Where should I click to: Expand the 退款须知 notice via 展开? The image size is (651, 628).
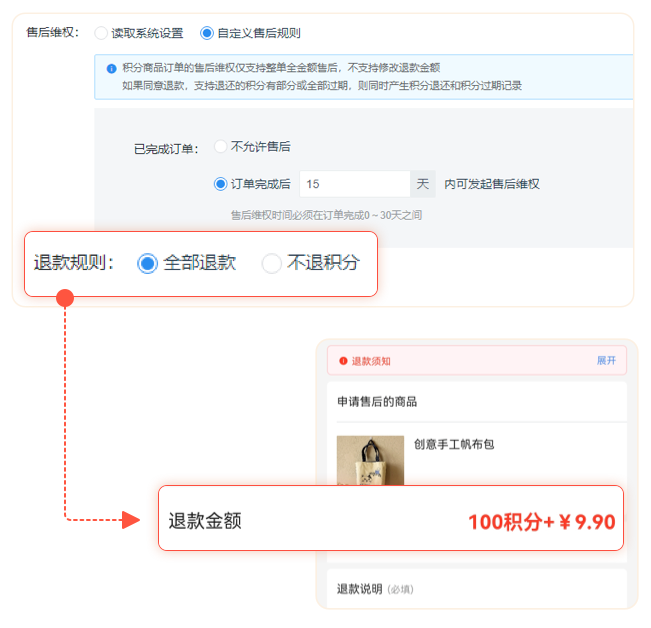pyautogui.click(x=606, y=361)
